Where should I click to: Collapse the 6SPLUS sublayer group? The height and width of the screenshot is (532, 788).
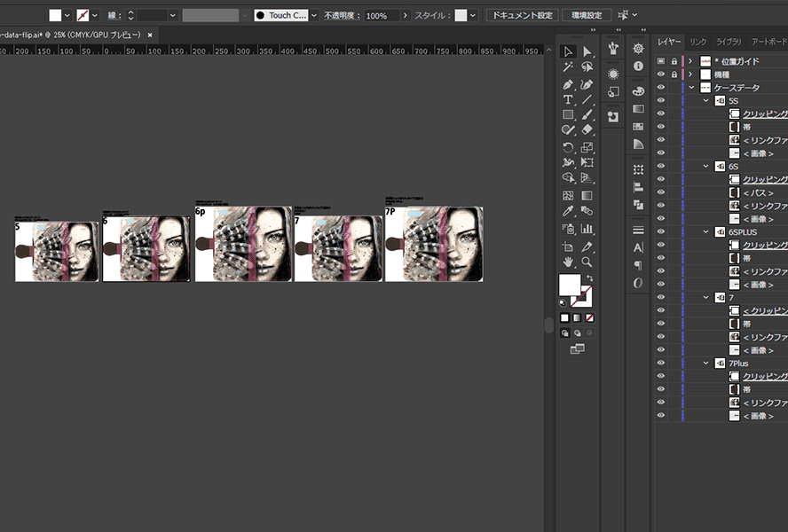pos(706,231)
